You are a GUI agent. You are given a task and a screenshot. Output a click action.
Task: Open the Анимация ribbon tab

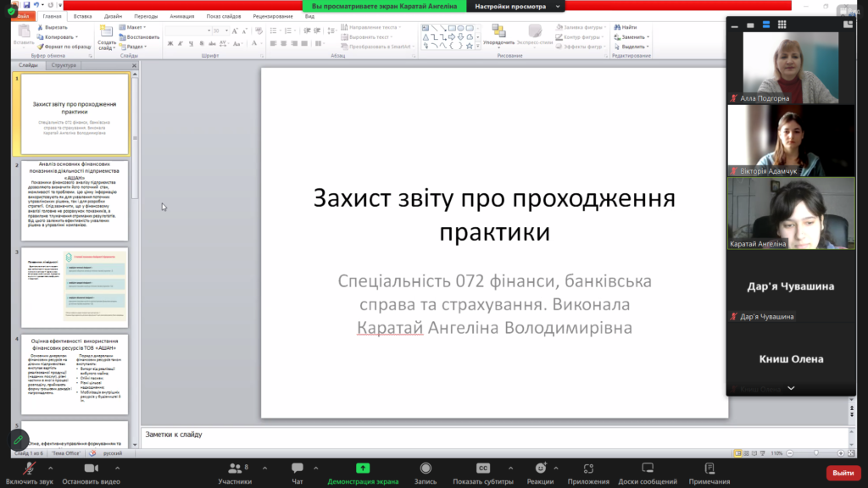(x=181, y=17)
